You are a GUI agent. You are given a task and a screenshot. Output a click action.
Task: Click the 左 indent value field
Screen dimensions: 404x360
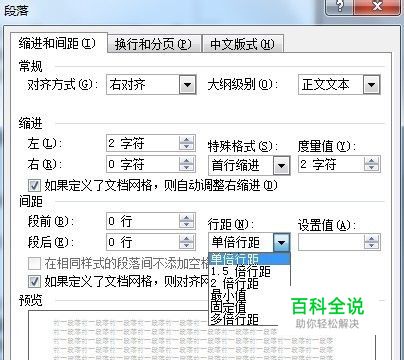143,144
